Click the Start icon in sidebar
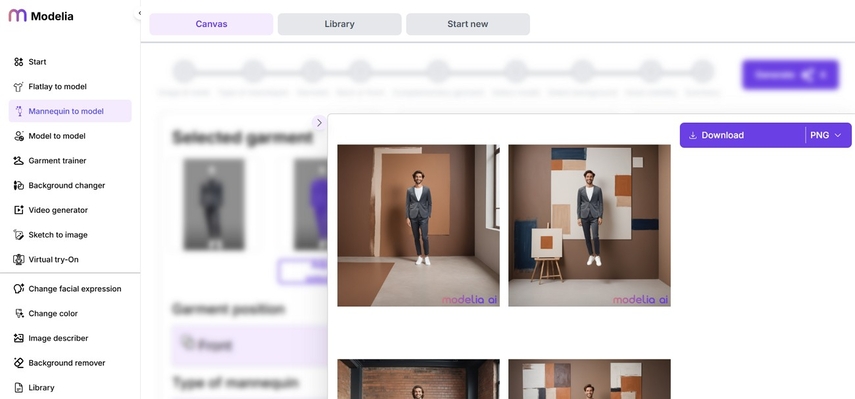855x399 pixels. (19, 62)
